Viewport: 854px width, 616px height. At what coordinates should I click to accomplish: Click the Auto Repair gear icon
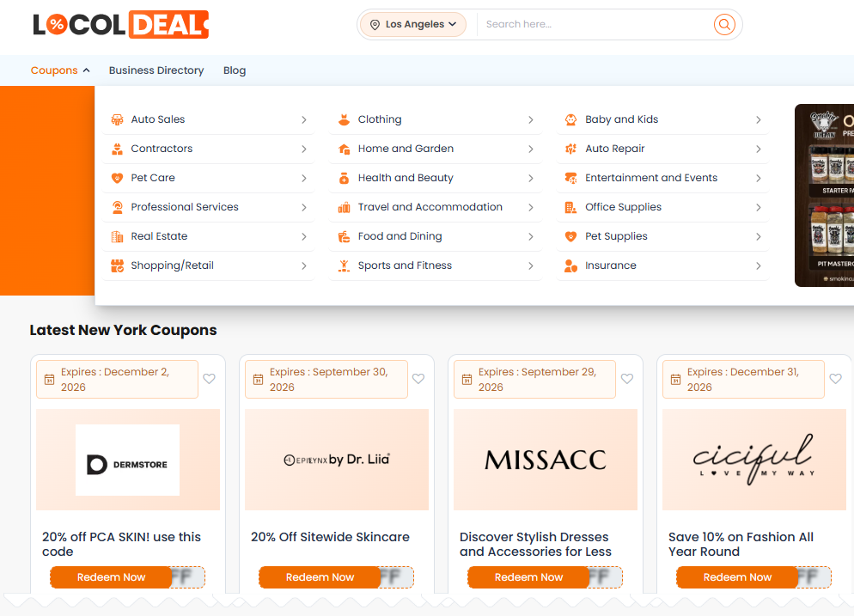pos(570,149)
